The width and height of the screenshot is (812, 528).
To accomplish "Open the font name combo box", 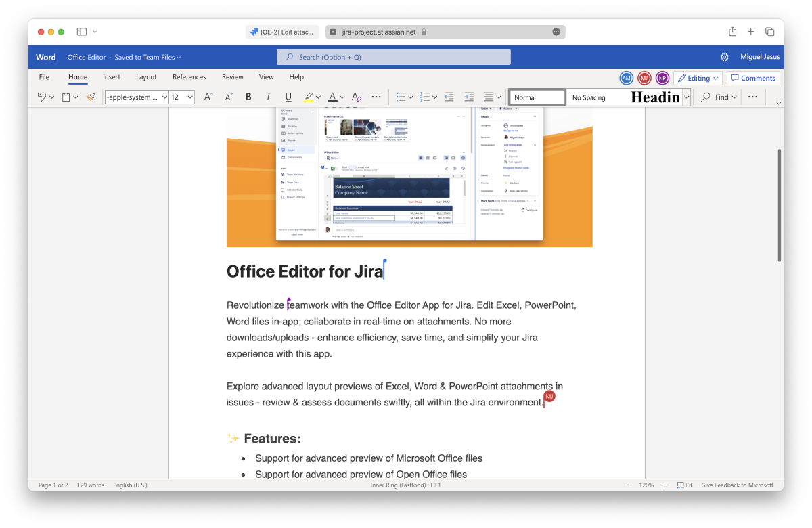I will coord(137,97).
